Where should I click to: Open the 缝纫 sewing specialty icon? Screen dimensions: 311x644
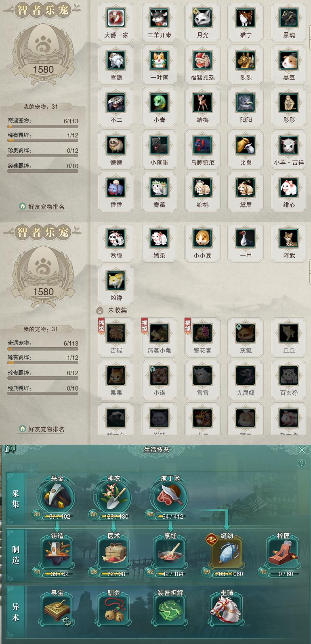click(227, 553)
